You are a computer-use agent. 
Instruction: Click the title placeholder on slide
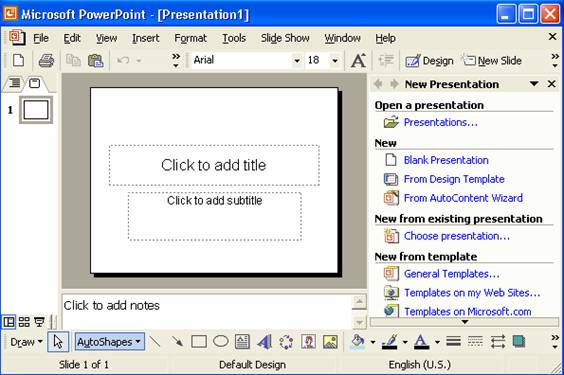pyautogui.click(x=214, y=165)
